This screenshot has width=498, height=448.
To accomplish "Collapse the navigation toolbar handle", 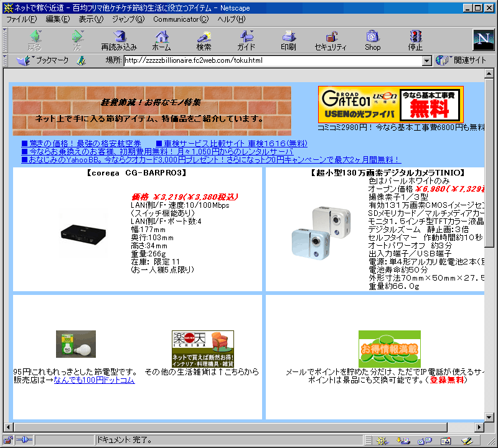I will 5,40.
